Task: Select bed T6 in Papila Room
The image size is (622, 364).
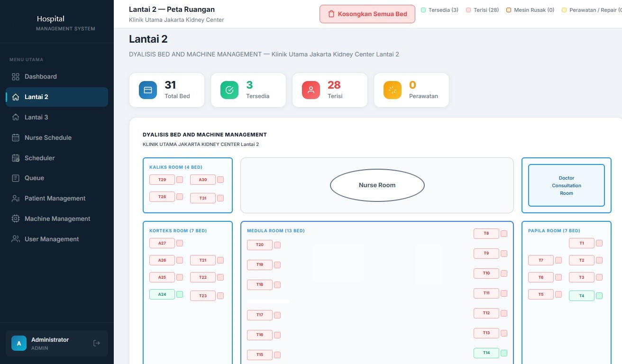Action: (x=541, y=277)
